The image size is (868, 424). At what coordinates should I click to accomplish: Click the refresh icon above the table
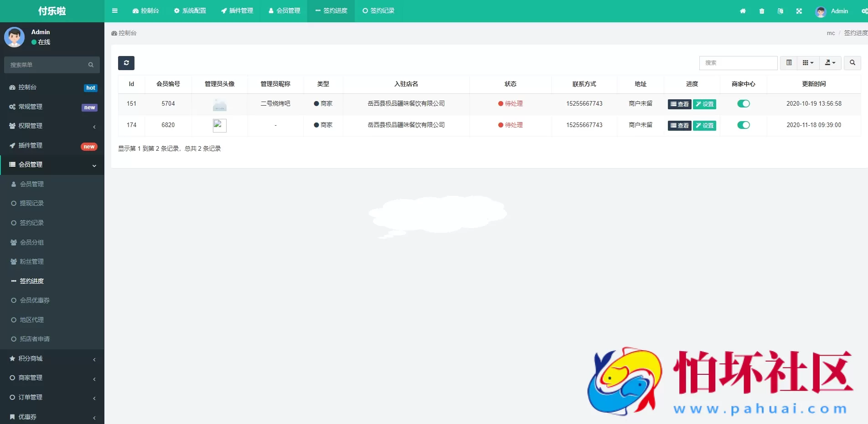point(126,63)
